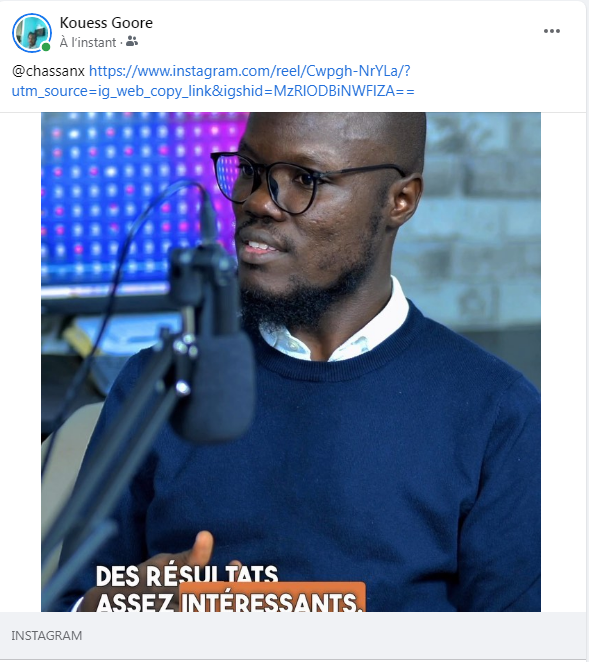This screenshot has height=662, width=589.
Task: Open the Instagram reel video preview
Action: (291, 362)
